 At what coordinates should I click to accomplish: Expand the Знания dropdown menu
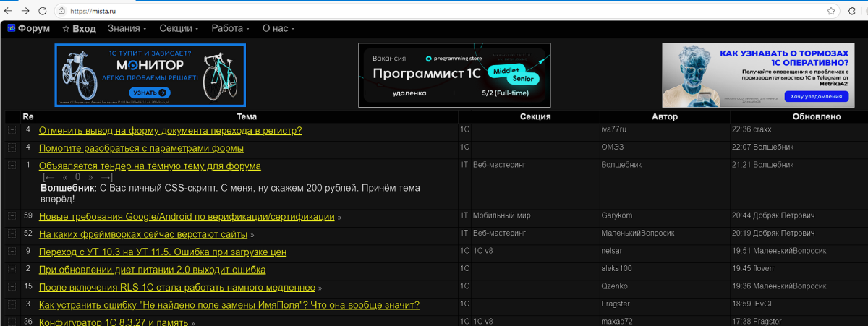pos(127,29)
